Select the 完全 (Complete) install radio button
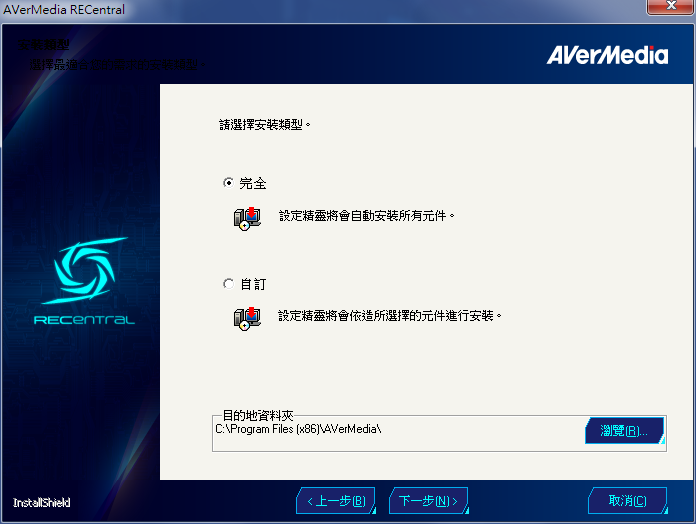696x524 pixels. point(228,183)
